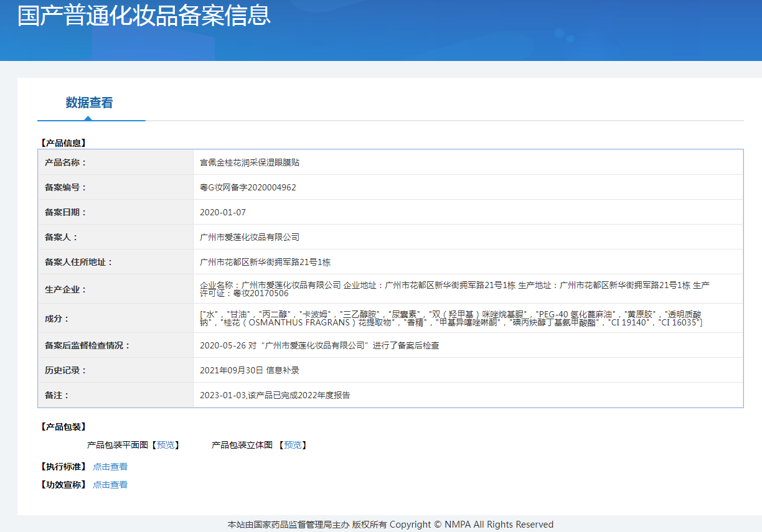Open 点击查看 link beside 执行标准
This screenshot has height=532, width=762.
point(110,467)
